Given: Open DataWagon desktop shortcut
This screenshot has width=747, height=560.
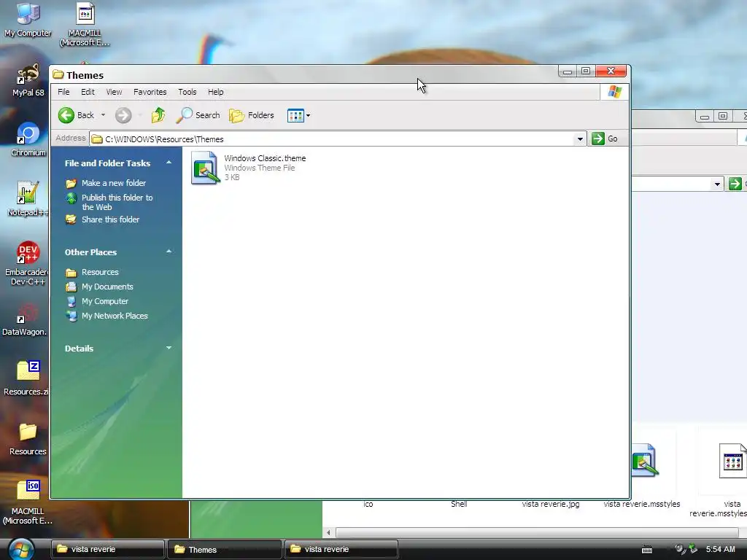Looking at the screenshot, I should (25, 318).
